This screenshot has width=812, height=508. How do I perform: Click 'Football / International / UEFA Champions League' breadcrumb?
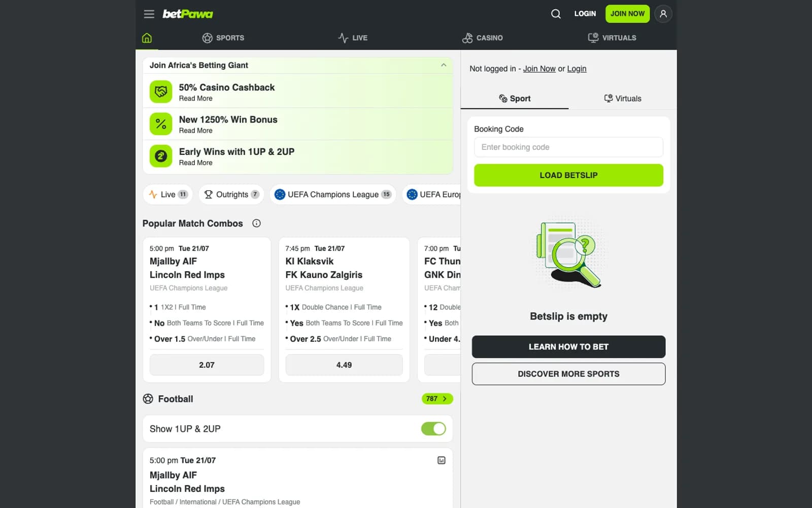[225, 502]
